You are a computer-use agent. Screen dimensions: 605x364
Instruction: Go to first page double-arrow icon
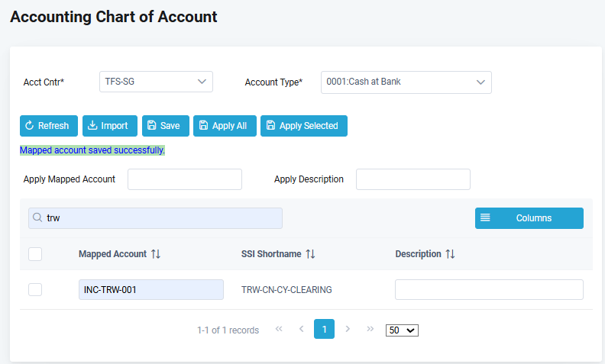click(x=279, y=329)
